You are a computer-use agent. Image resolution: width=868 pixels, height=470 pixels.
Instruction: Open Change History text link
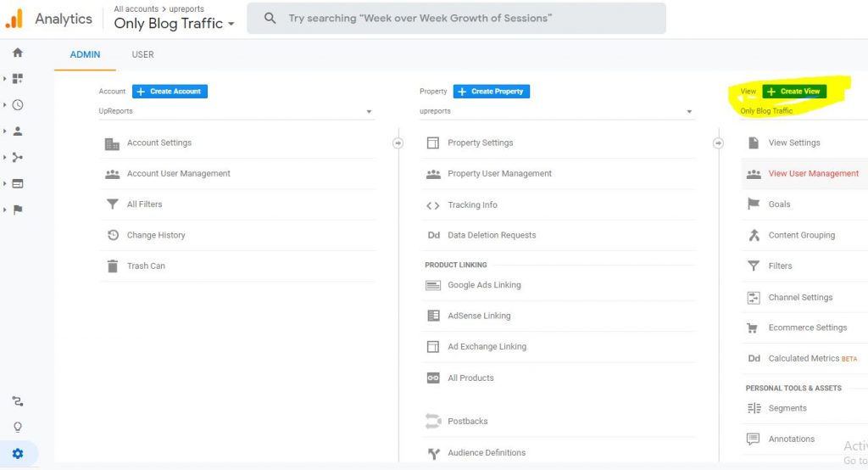[x=156, y=235]
